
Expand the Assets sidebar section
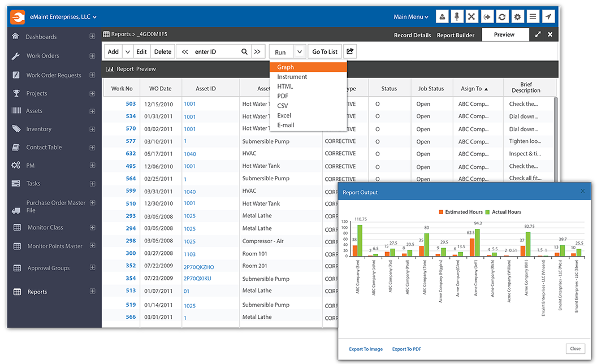coord(92,111)
